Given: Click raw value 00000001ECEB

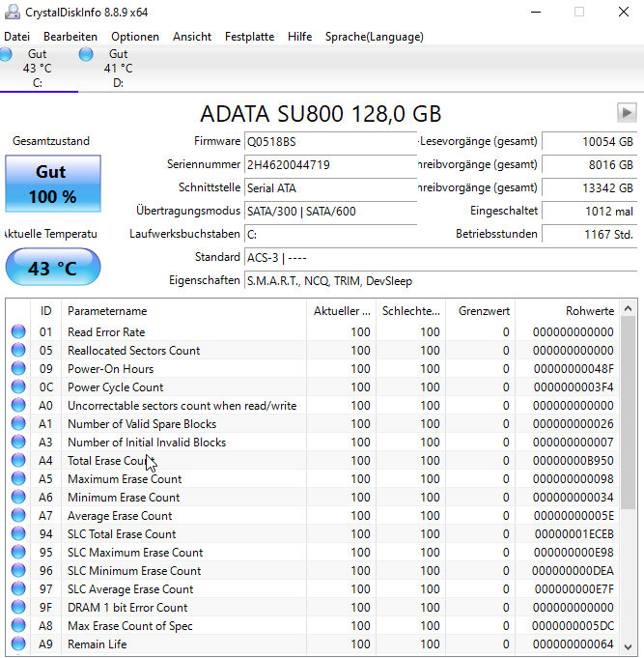Looking at the screenshot, I should point(574,534).
